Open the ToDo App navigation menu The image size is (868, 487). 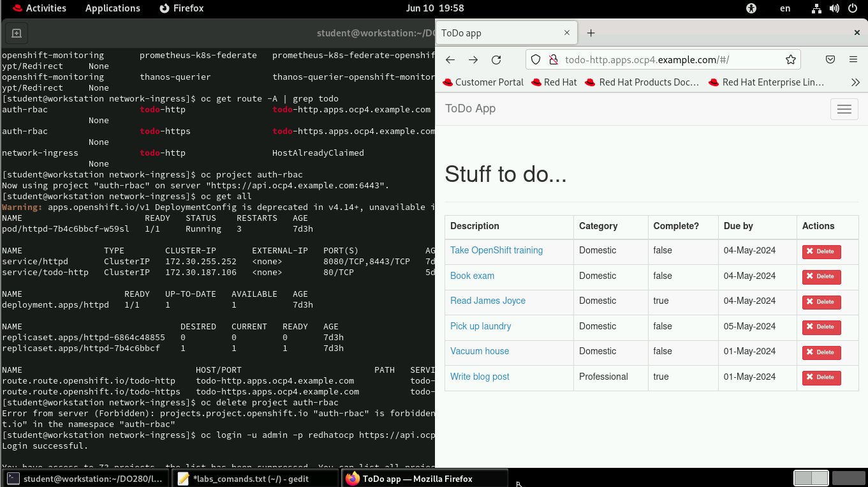coord(844,109)
